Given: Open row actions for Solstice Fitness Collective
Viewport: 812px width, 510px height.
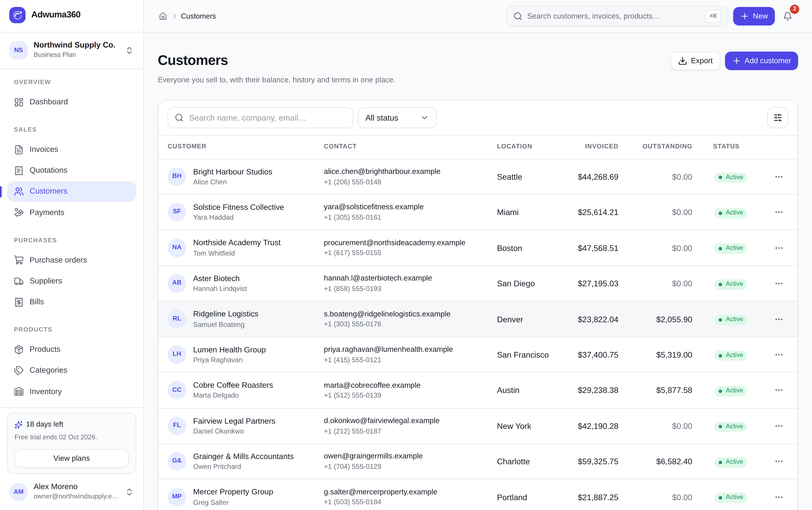Looking at the screenshot, I should click(779, 212).
